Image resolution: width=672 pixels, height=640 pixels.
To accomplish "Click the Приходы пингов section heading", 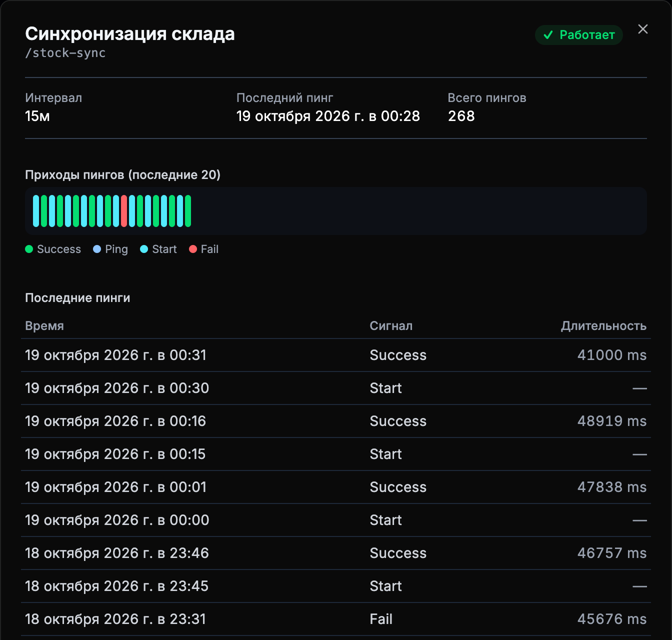I will [122, 175].
